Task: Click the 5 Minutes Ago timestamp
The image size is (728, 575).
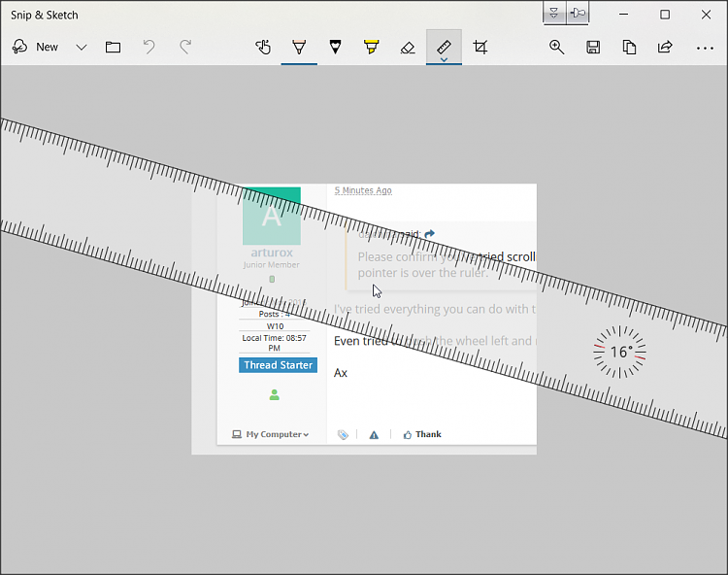Action: point(363,190)
